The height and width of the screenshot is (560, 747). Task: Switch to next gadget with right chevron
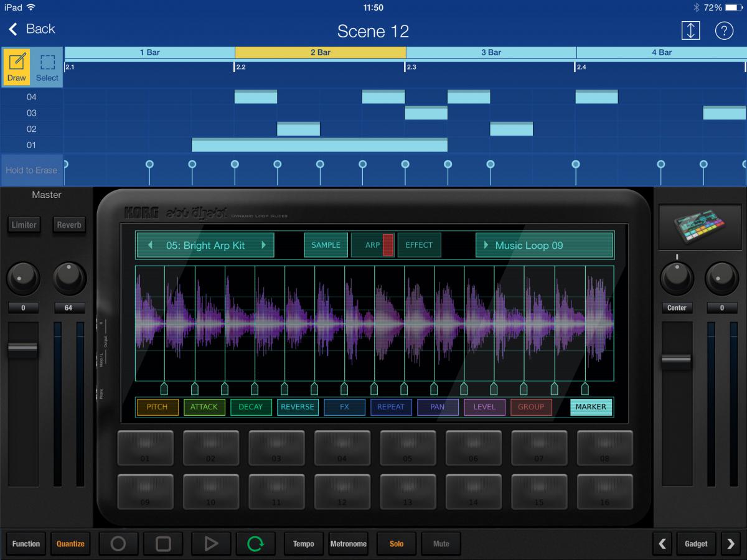(730, 544)
